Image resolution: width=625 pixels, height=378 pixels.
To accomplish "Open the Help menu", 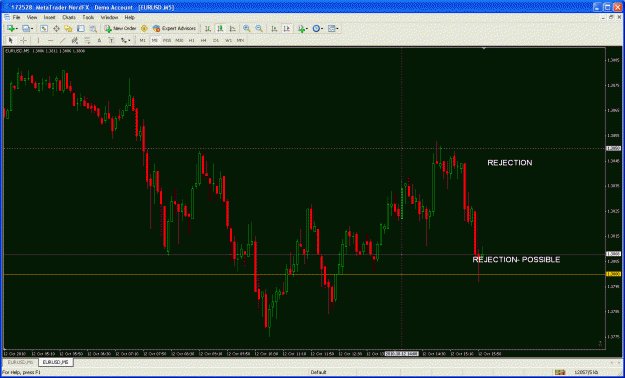I will tap(130, 18).
